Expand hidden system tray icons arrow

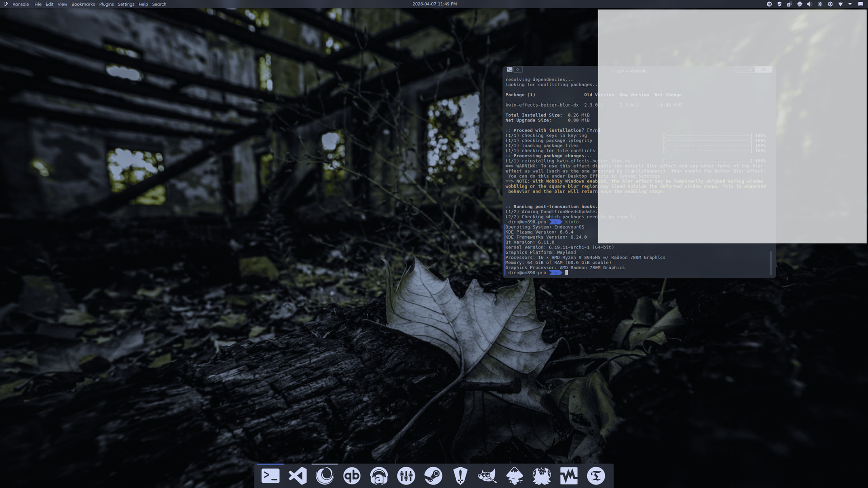coord(850,4)
